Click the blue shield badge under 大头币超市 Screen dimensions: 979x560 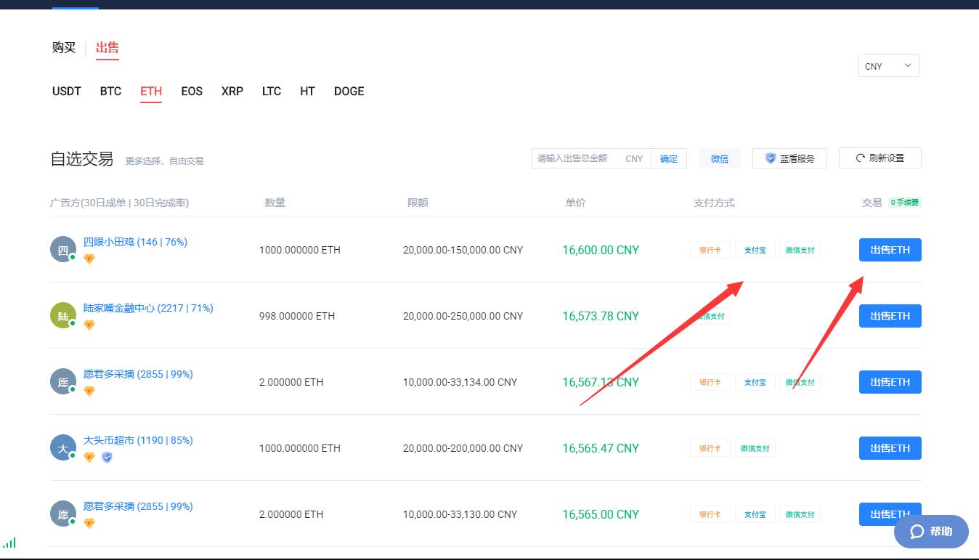pos(107,457)
